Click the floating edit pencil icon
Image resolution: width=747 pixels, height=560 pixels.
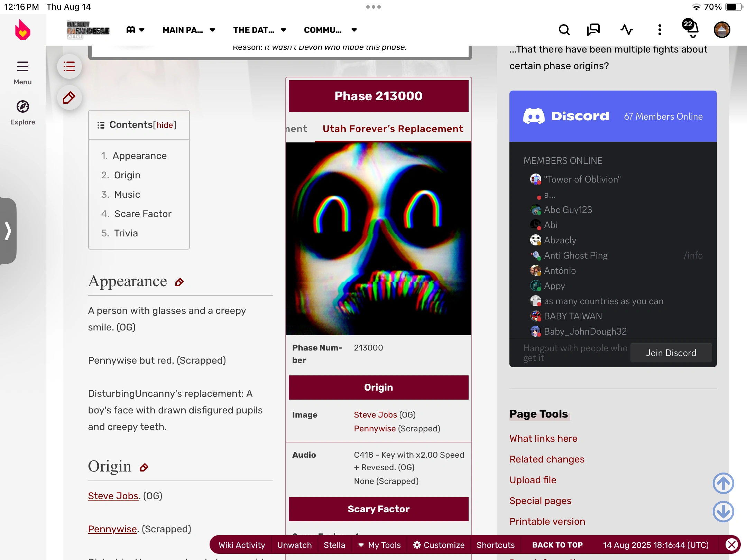[70, 98]
